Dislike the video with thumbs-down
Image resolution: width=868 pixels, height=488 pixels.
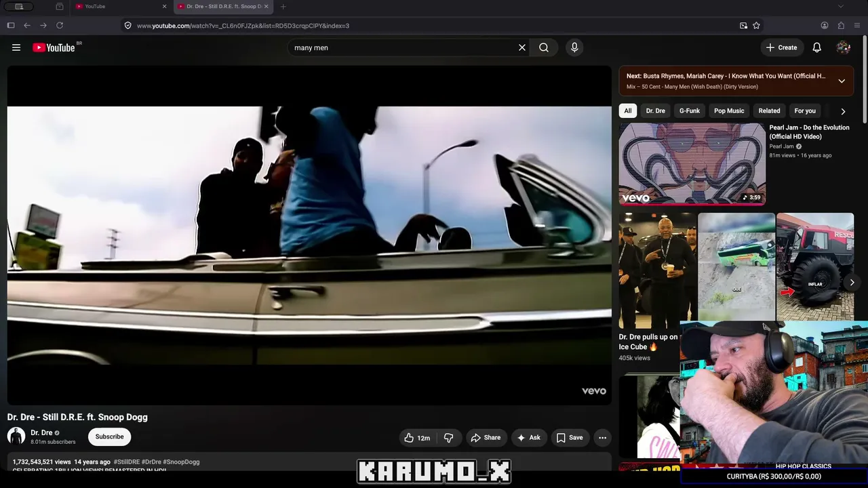[448, 438]
